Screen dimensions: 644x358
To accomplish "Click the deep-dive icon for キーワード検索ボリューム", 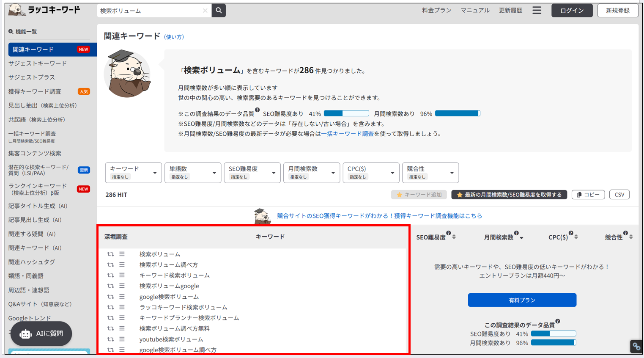I will pyautogui.click(x=110, y=275).
